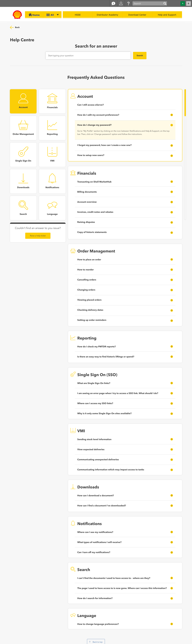The height and width of the screenshot is (644, 192).
Task: Click the question mark help icon
Action: (x=128, y=3)
